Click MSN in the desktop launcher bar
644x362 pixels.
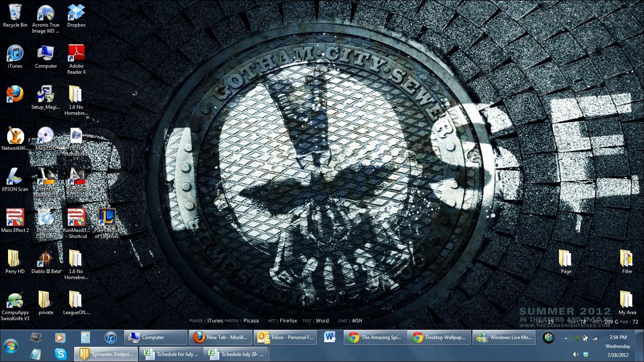point(357,321)
